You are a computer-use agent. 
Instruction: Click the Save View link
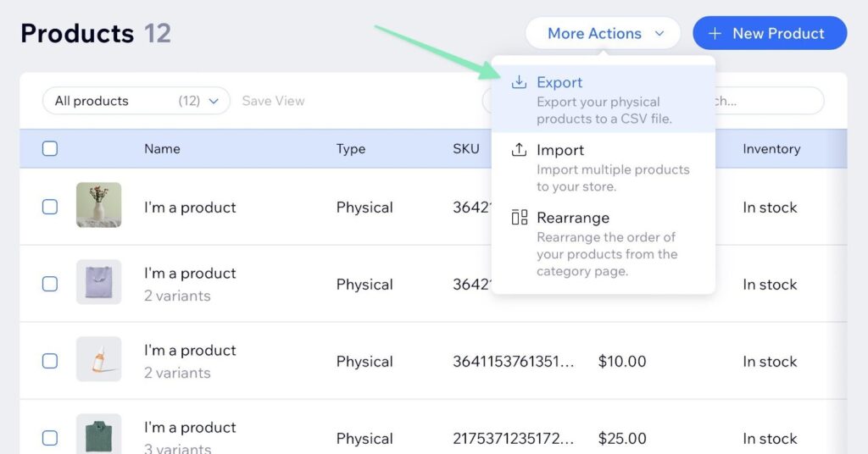[x=273, y=101]
